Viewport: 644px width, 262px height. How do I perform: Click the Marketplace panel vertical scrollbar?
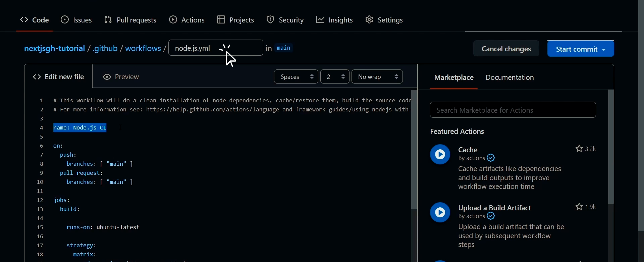click(611, 147)
